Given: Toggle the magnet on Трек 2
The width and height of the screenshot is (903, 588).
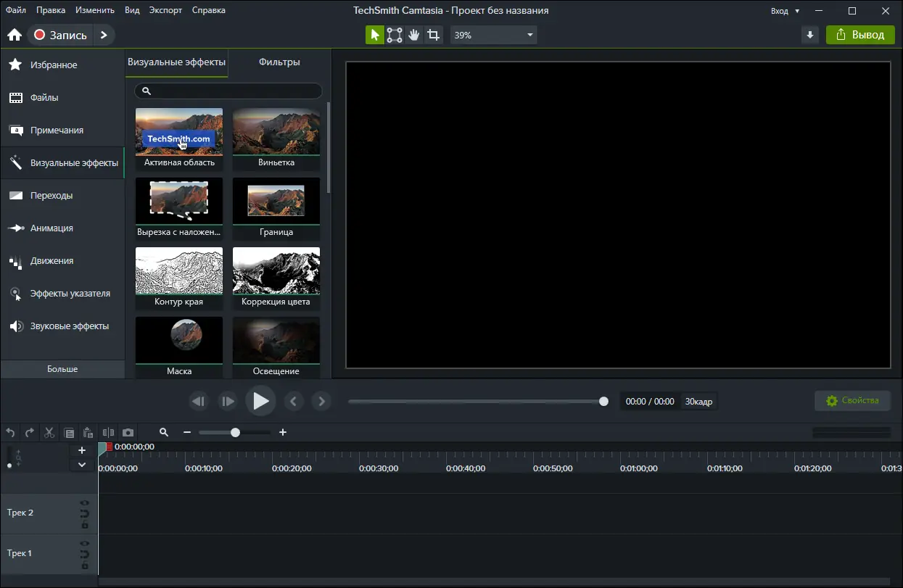Looking at the screenshot, I should [85, 513].
